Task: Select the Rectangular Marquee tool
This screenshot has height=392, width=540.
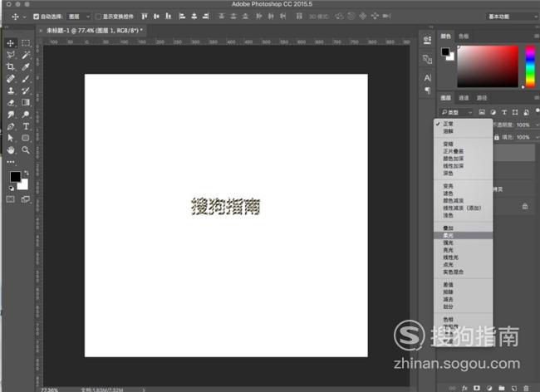Action: 26,43
